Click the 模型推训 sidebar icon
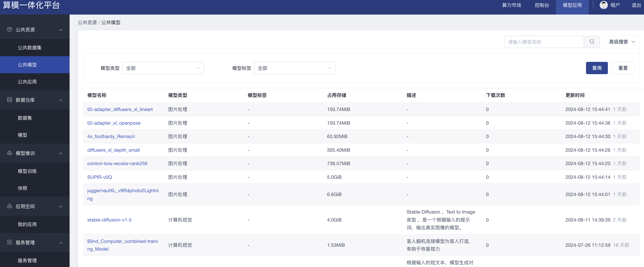The image size is (644, 267). click(10, 153)
